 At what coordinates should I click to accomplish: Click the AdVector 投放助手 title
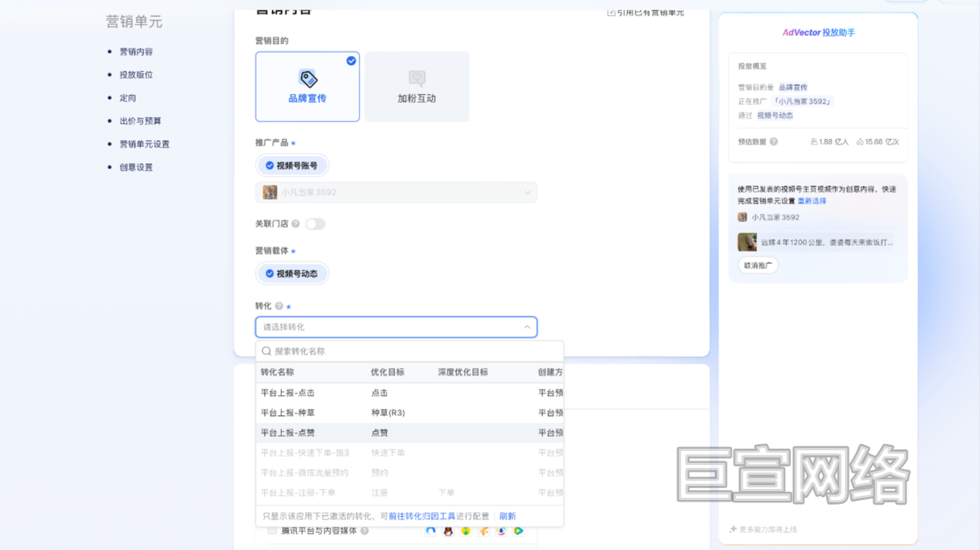tap(818, 33)
